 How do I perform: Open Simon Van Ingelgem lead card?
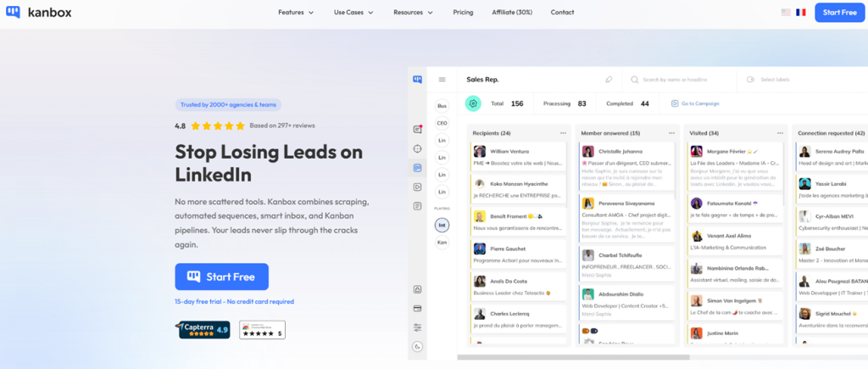tap(735, 306)
